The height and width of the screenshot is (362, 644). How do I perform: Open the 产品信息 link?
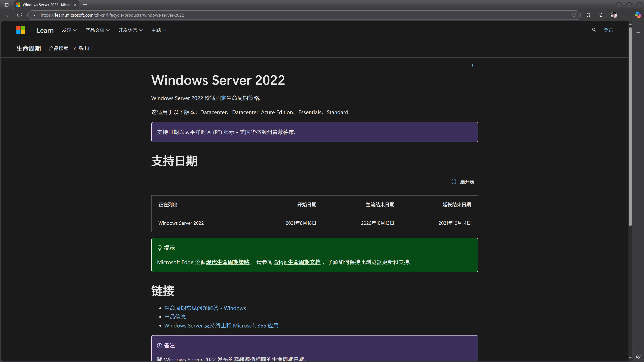[175, 317]
